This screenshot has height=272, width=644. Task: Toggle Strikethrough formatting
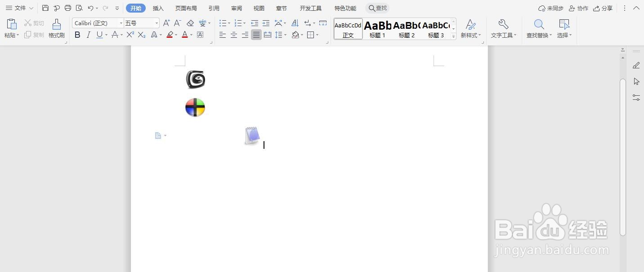pos(115,35)
